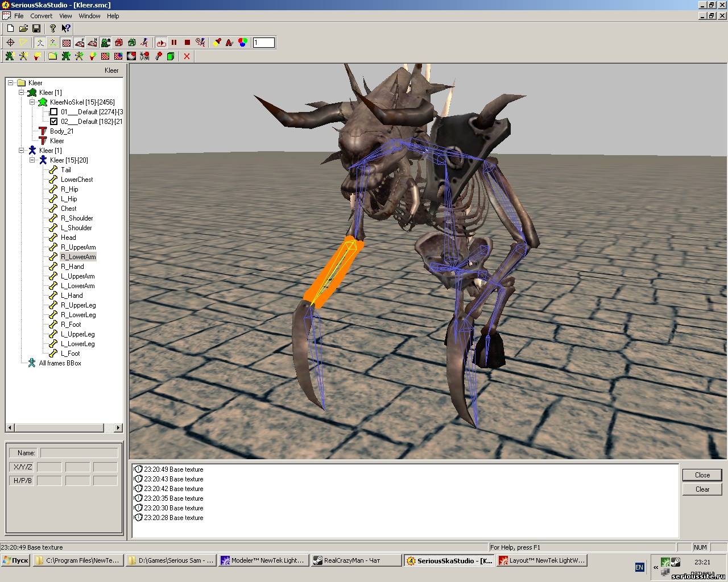Click the green figure with plus icon

(x=66, y=56)
